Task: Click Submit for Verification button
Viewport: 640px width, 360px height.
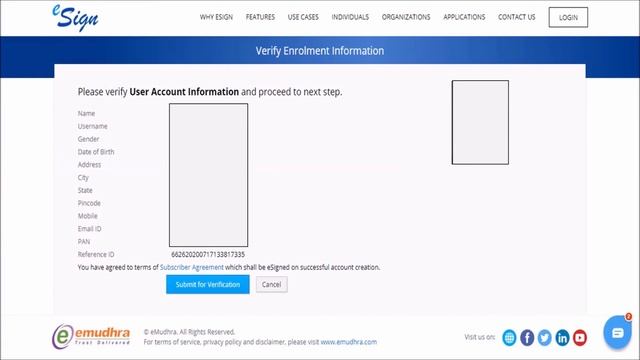Action: (x=208, y=284)
